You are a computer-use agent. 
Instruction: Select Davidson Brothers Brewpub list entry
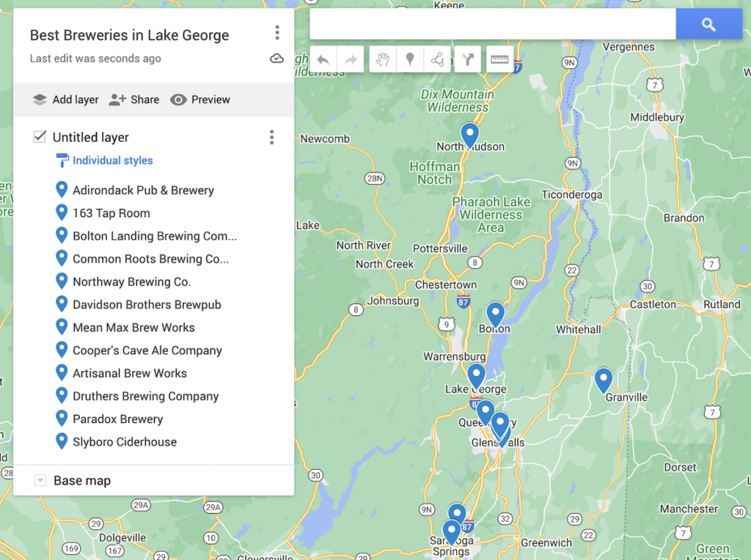point(147,304)
